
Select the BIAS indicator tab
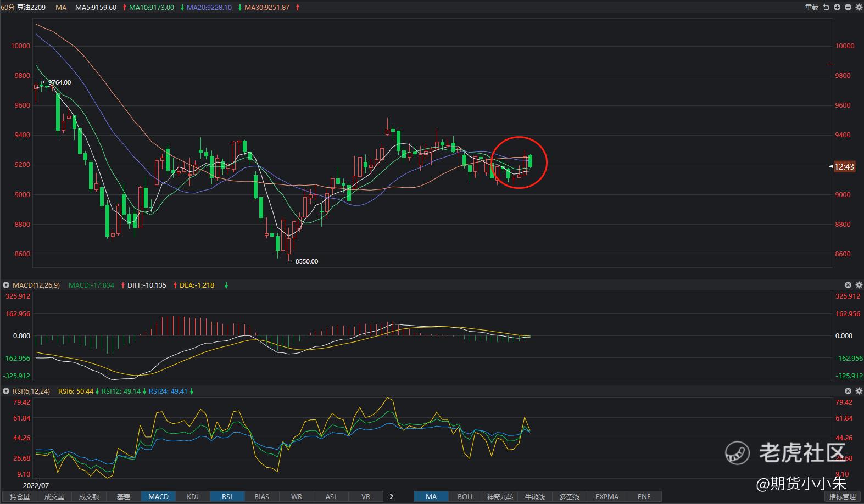coord(262,496)
